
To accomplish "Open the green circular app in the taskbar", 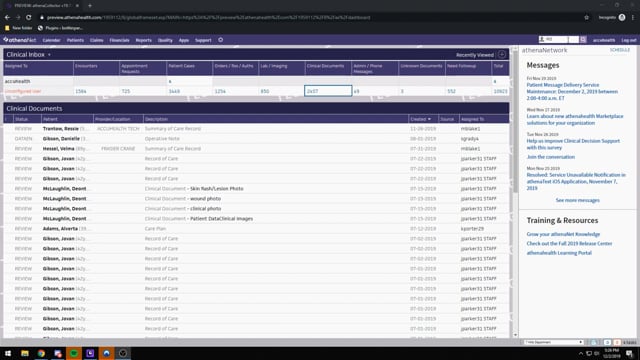I will [x=74, y=353].
